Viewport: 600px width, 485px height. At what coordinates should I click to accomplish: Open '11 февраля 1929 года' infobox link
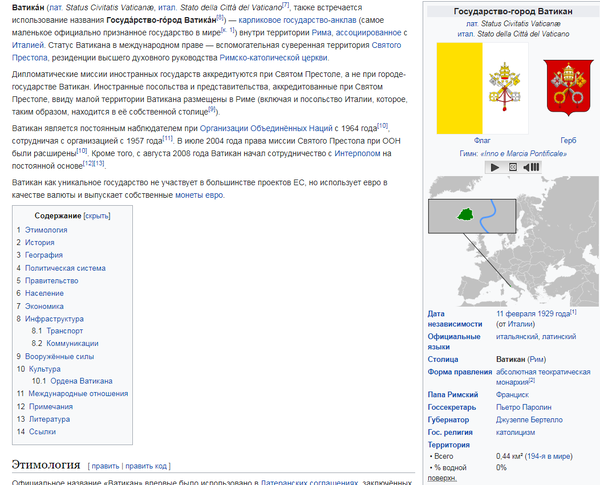[x=533, y=314]
